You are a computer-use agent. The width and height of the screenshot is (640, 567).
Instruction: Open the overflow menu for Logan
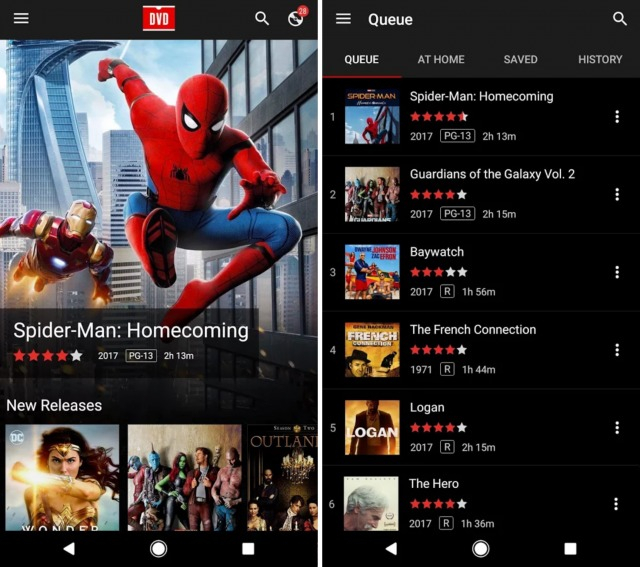(x=617, y=427)
